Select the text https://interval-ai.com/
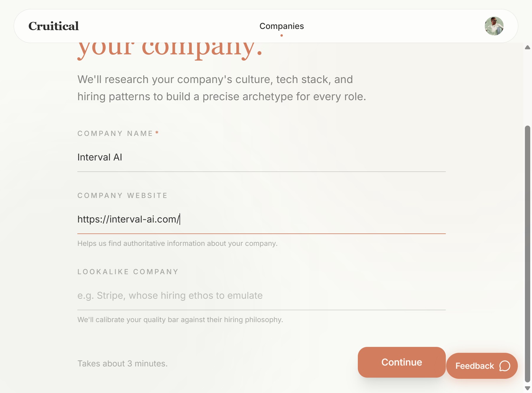Viewport: 532px width, 393px height. click(128, 219)
